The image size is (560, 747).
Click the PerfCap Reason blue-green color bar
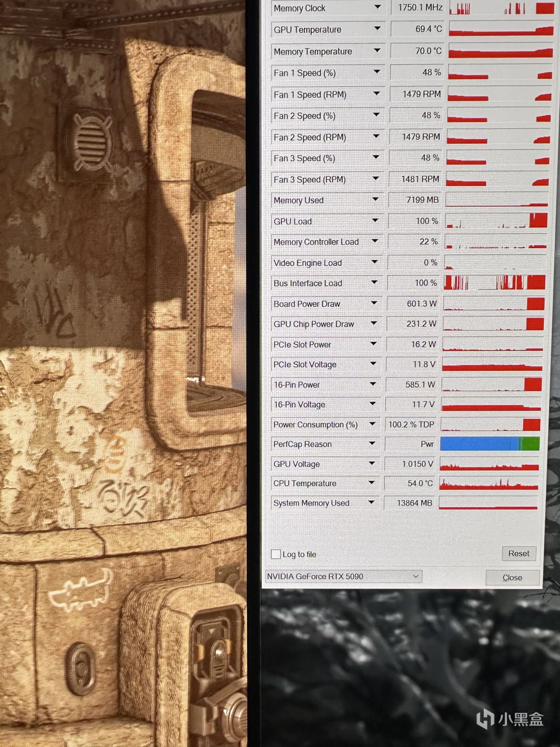coord(490,444)
